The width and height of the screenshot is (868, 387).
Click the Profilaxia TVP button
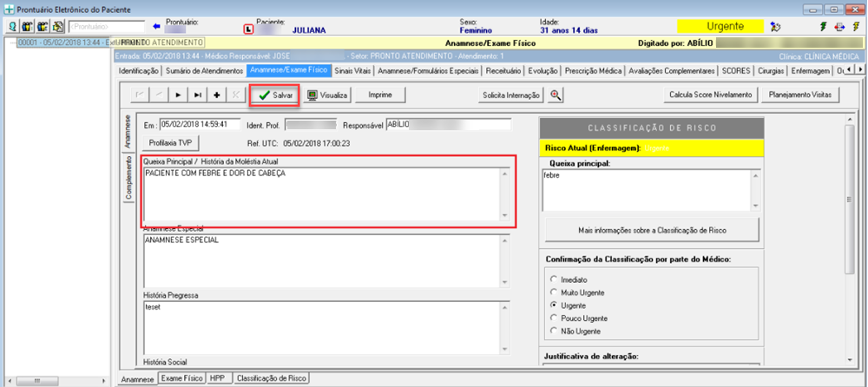170,142
